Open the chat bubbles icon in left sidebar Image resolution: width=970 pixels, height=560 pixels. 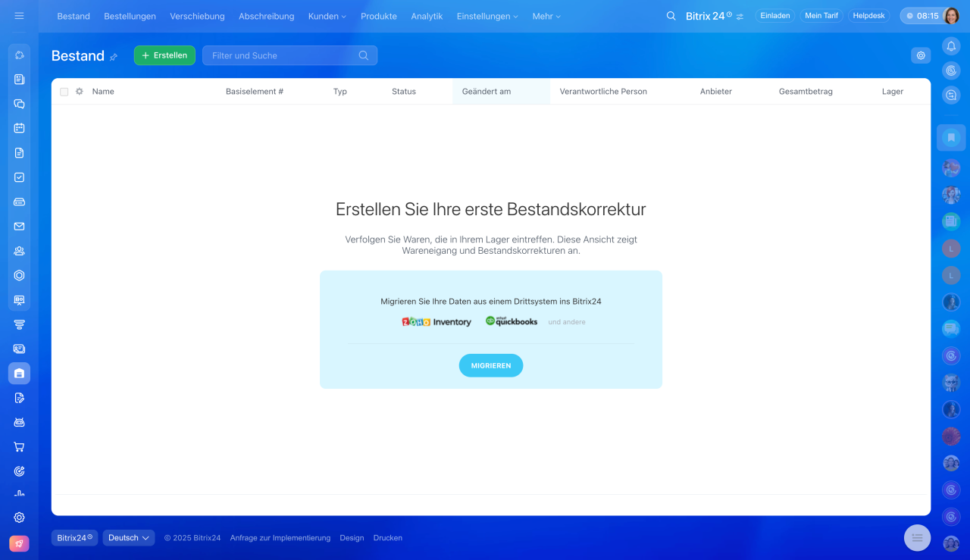tap(19, 104)
